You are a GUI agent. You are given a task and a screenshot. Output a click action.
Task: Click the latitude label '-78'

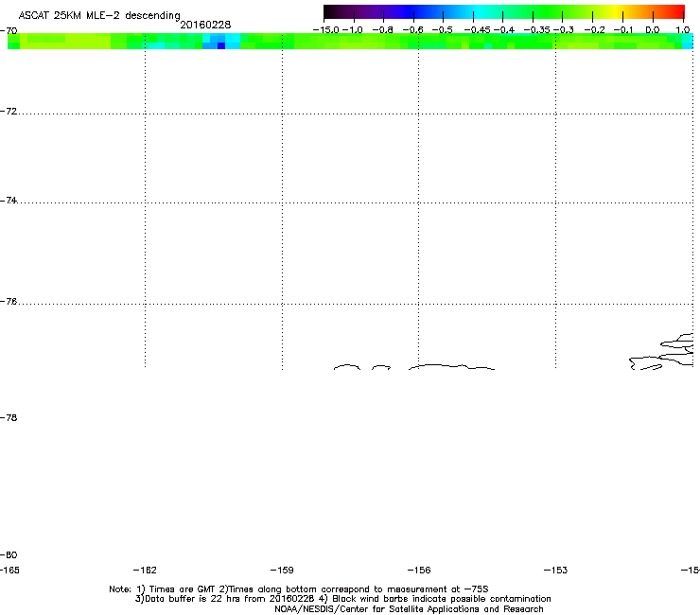(9, 417)
